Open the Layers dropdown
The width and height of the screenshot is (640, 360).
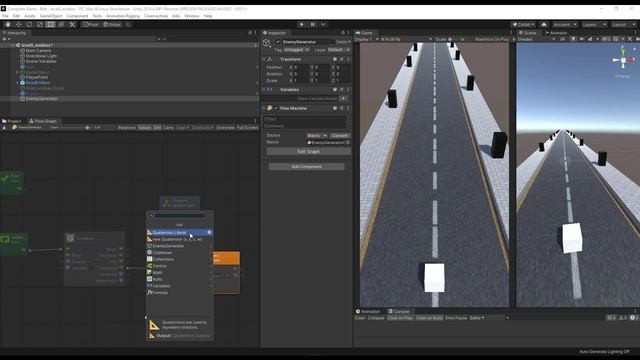594,24
